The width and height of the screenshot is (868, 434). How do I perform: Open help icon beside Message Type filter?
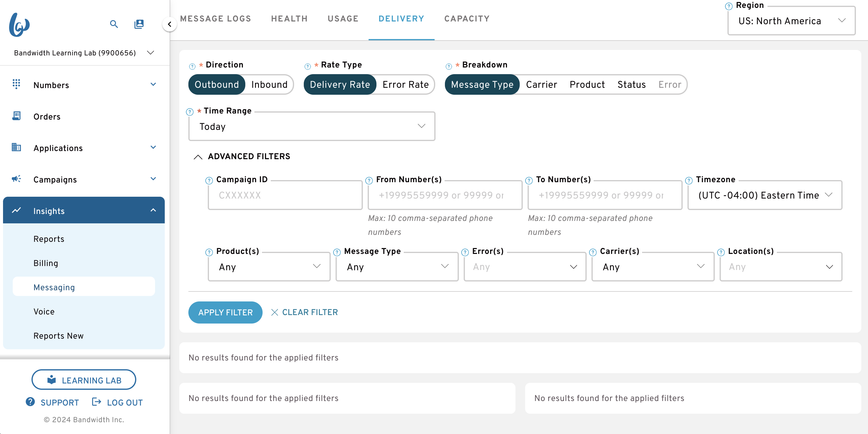tap(336, 252)
